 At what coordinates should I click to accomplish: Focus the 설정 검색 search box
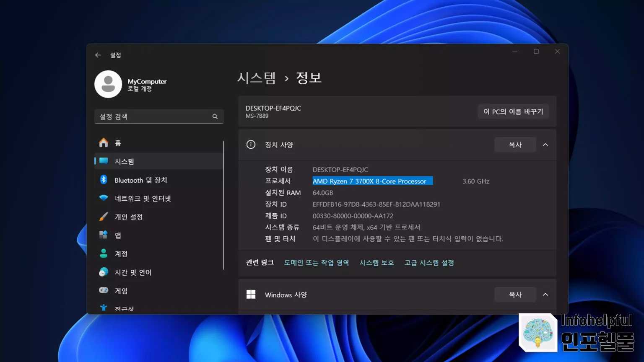tap(159, 116)
